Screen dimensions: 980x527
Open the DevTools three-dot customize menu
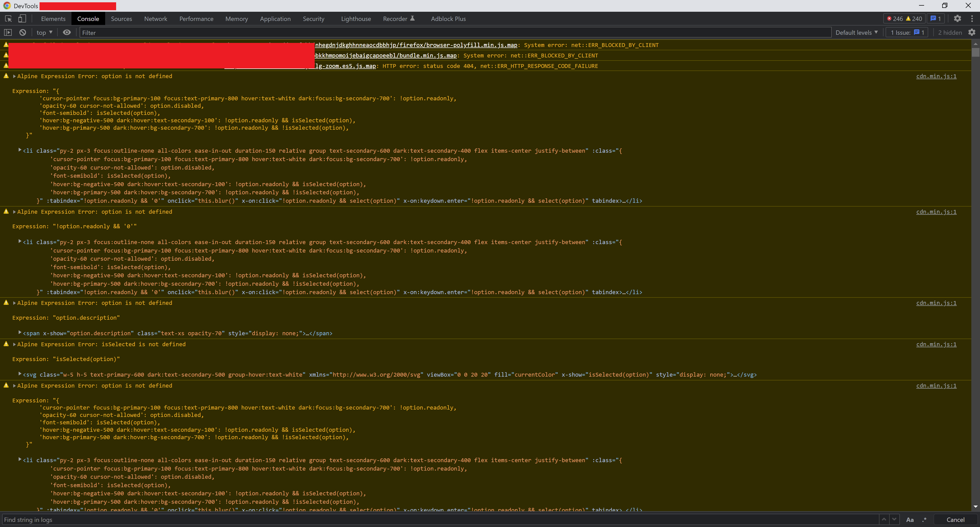pyautogui.click(x=972, y=19)
